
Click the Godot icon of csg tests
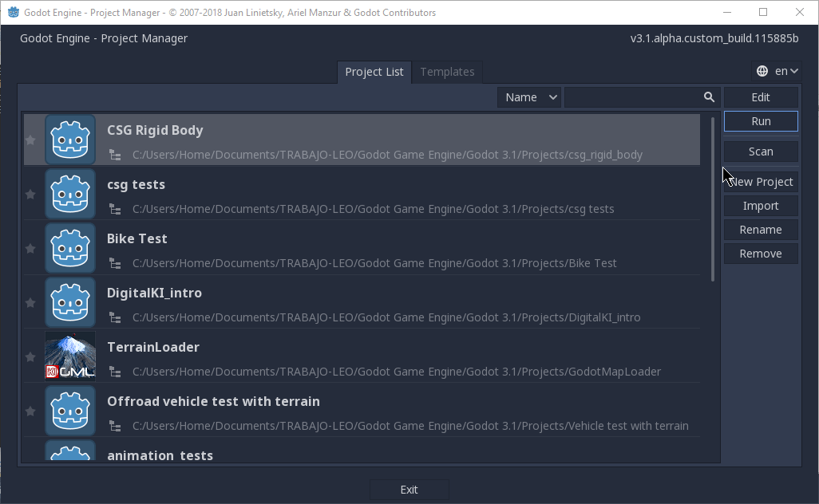(70, 194)
